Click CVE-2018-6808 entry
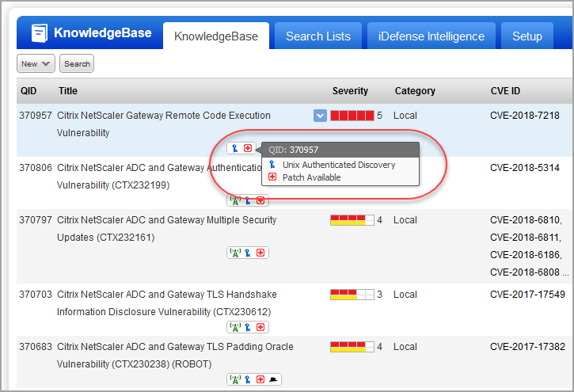574x392 pixels. tap(525, 272)
